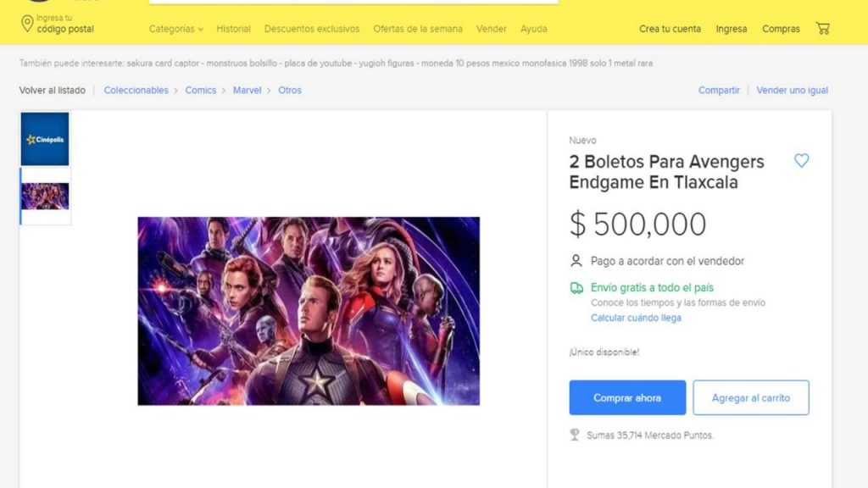Click Crea tu cuenta link

(670, 29)
